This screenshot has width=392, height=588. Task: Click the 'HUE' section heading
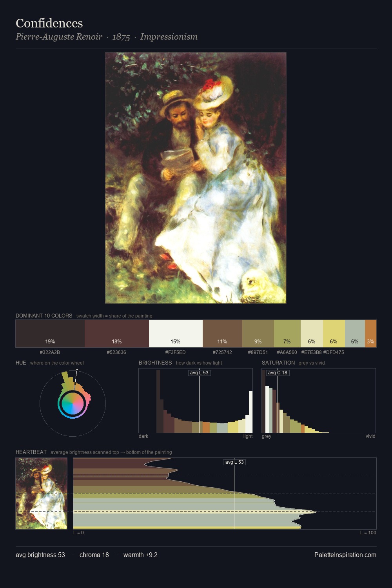point(21,363)
